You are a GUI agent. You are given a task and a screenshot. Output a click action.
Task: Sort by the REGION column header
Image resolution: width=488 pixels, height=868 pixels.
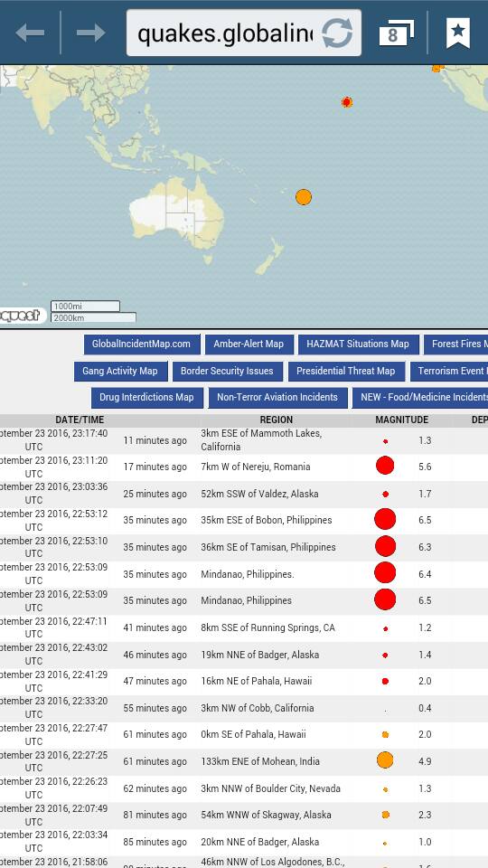pyautogui.click(x=277, y=420)
